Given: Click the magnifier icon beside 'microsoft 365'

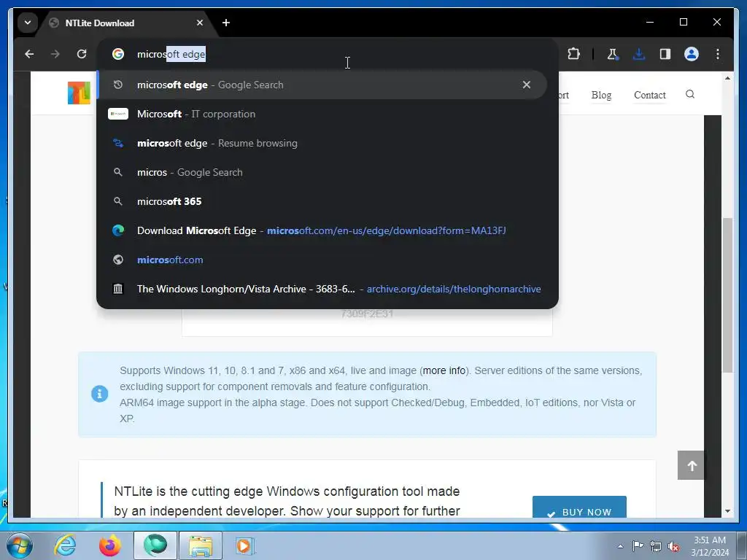Looking at the screenshot, I should point(118,201).
